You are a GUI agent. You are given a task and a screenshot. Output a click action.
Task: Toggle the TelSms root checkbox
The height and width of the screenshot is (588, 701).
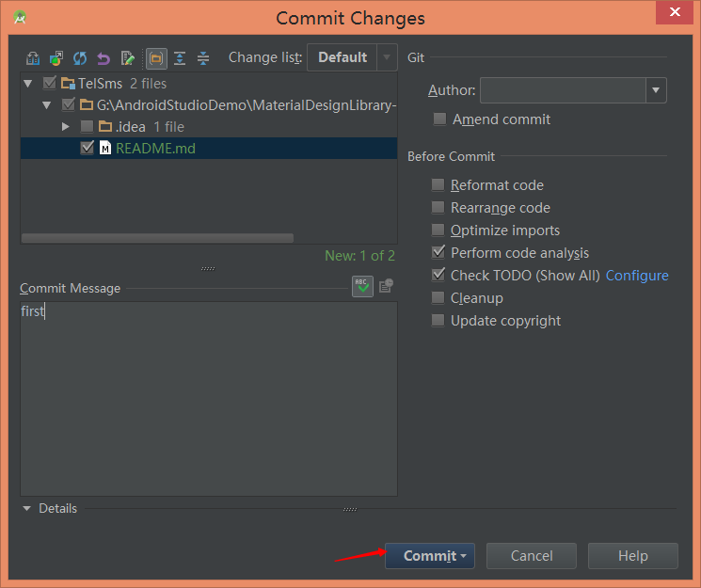tap(49, 83)
